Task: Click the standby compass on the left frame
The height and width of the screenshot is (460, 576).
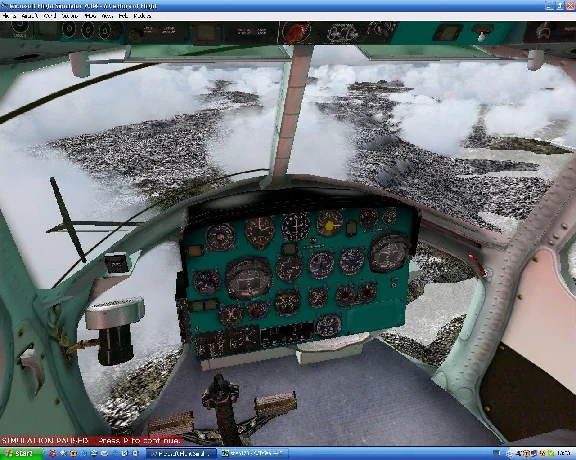Action: tap(116, 264)
